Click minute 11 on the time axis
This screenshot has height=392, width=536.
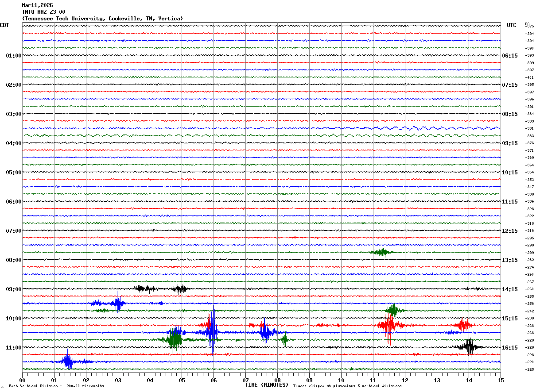(373, 380)
